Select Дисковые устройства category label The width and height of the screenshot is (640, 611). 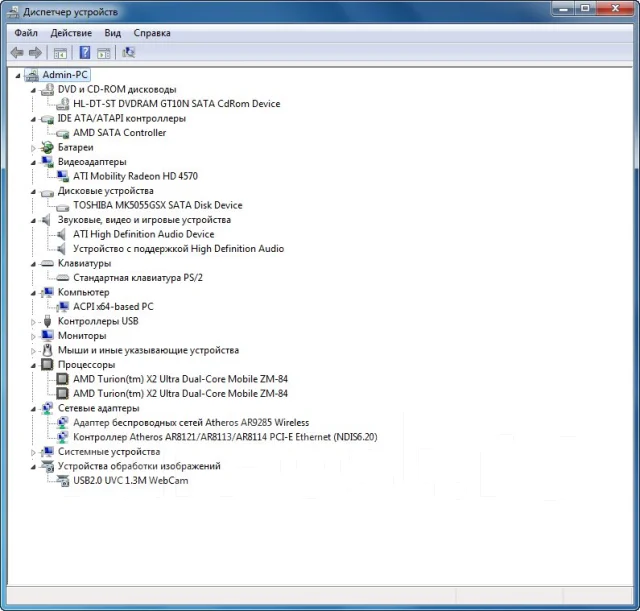(x=106, y=191)
